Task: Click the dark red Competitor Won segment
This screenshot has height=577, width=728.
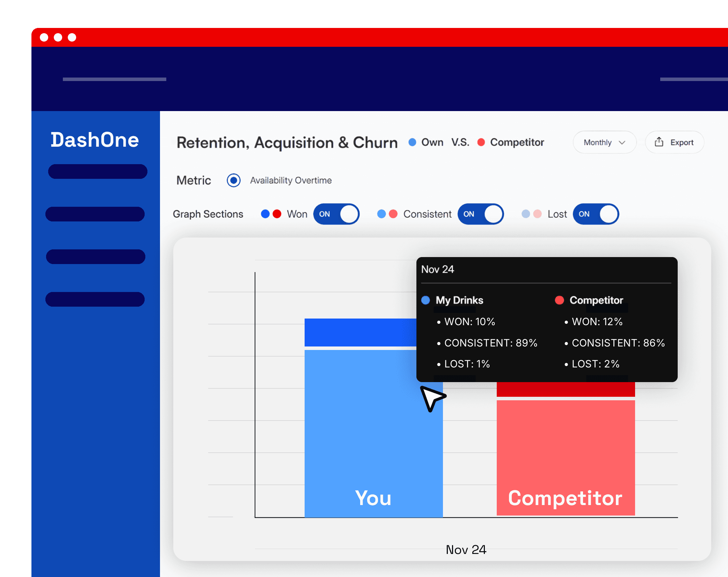Action: pos(566,389)
